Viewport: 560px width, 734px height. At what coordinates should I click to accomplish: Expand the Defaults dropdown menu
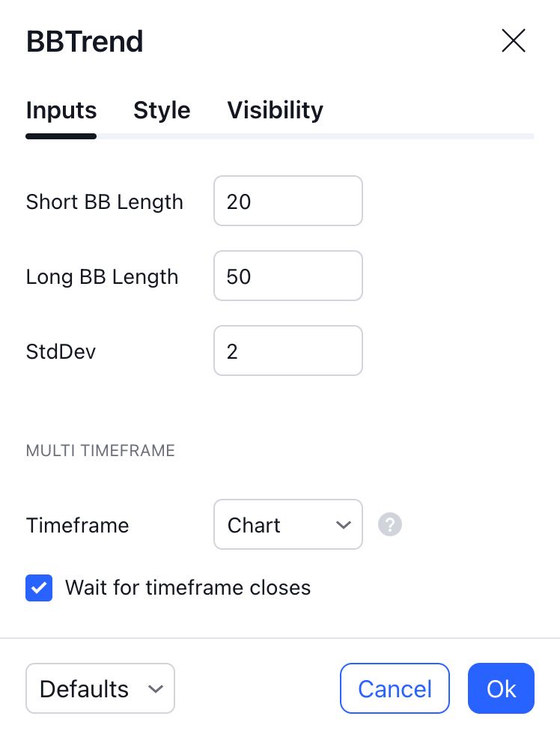(x=100, y=688)
